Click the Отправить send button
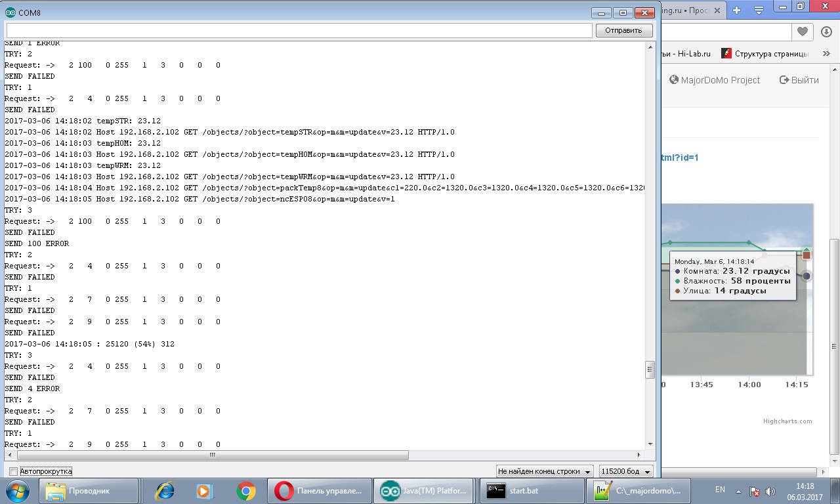Viewport: 840px width, 504px height. [x=623, y=30]
